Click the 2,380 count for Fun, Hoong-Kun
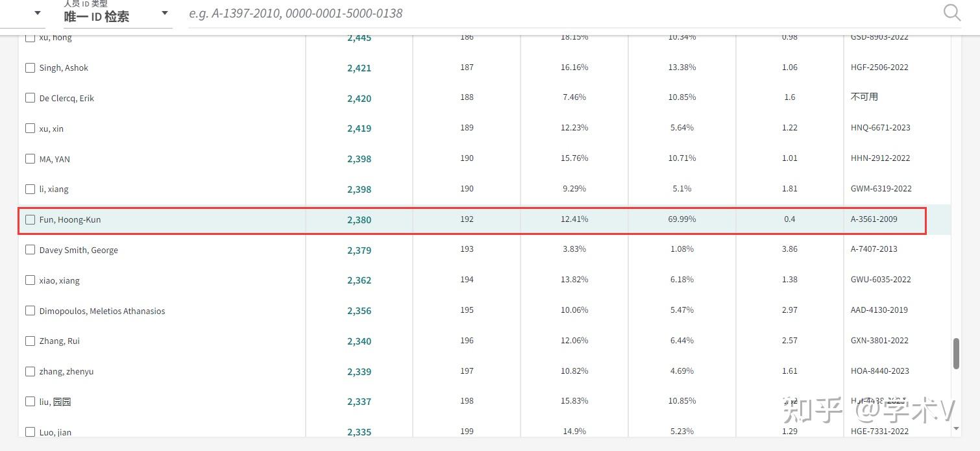 [x=359, y=220]
